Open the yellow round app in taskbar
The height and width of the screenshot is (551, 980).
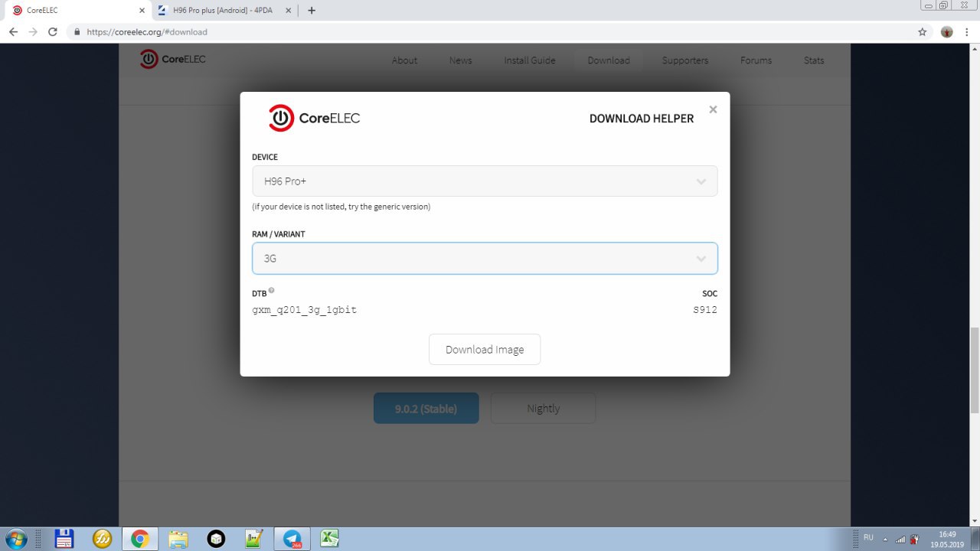point(102,539)
